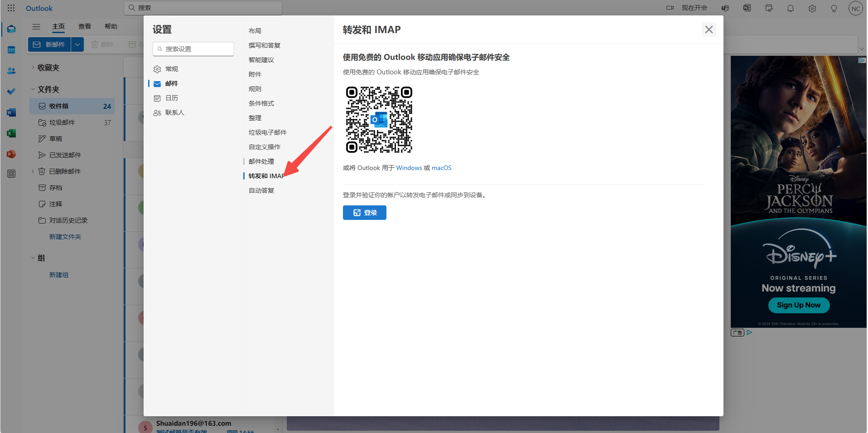The image size is (868, 433).
Task: Open Junk email (垃圾电子邮件) settings
Action: [268, 132]
